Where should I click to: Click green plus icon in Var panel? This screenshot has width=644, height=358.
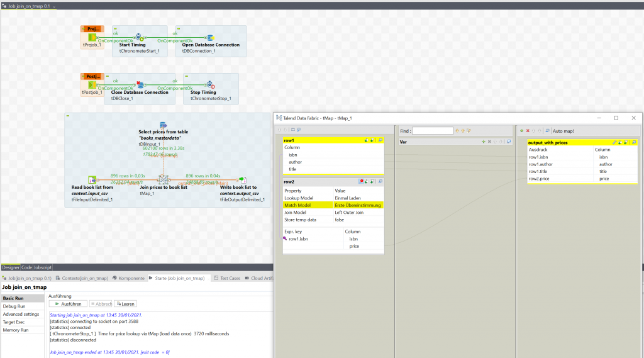click(482, 142)
